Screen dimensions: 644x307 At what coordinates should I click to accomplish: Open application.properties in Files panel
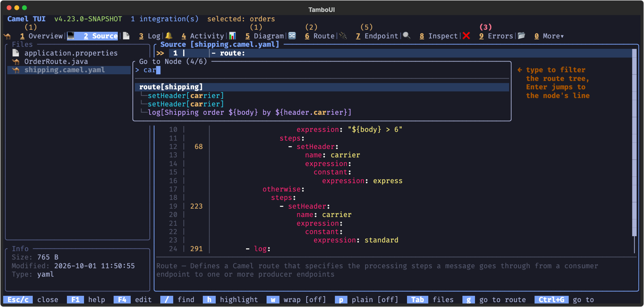[x=71, y=53]
